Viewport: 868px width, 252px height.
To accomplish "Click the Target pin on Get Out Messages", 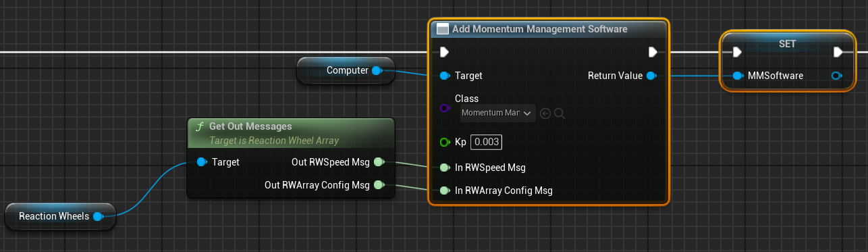I will pyautogui.click(x=202, y=162).
